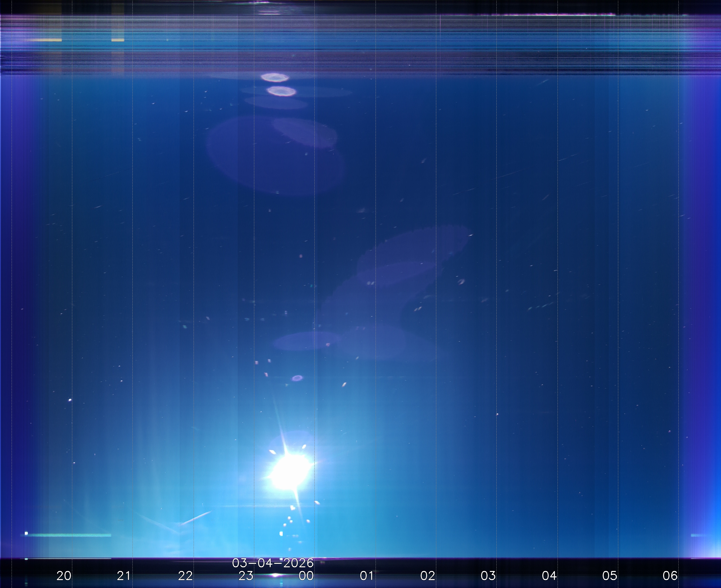
Task: Select the 00 midnight hour label
Action: pyautogui.click(x=306, y=575)
